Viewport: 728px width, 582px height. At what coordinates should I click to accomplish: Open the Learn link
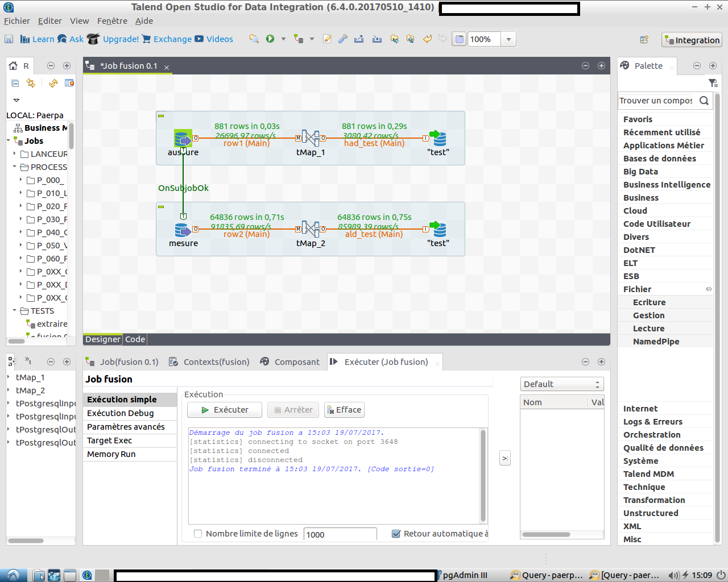[38, 39]
